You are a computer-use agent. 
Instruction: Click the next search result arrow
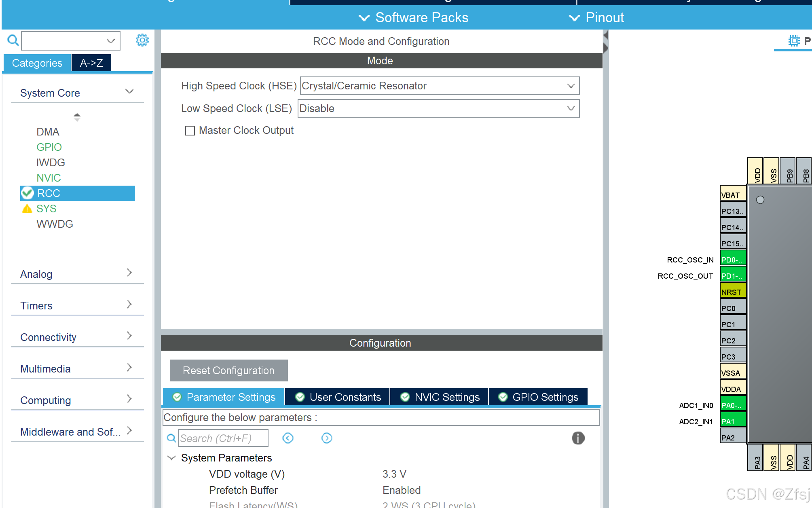(x=327, y=438)
